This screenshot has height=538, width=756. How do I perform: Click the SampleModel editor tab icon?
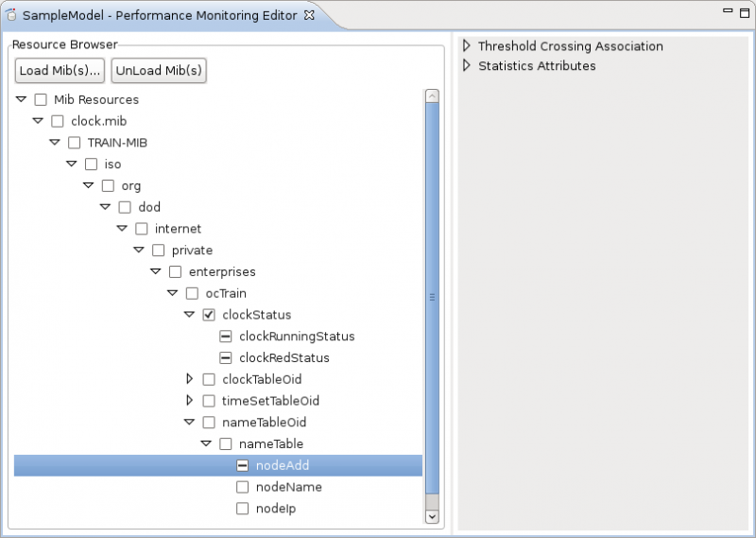11,15
